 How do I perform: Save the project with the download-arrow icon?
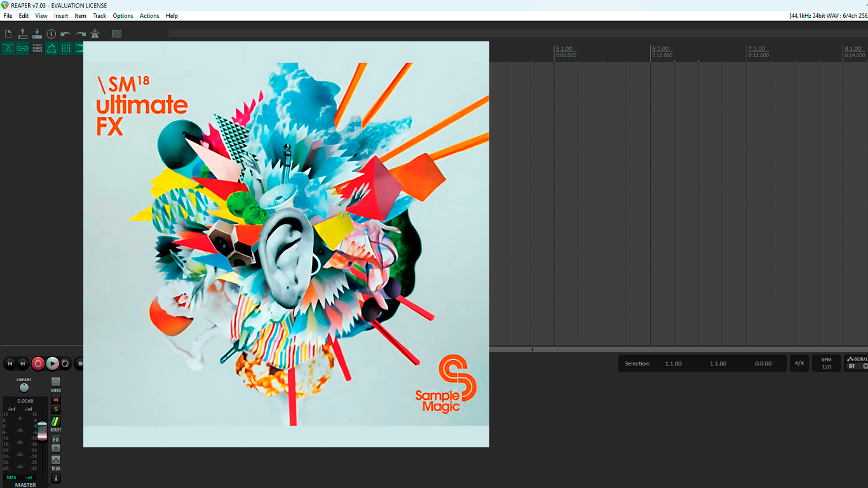click(x=37, y=34)
